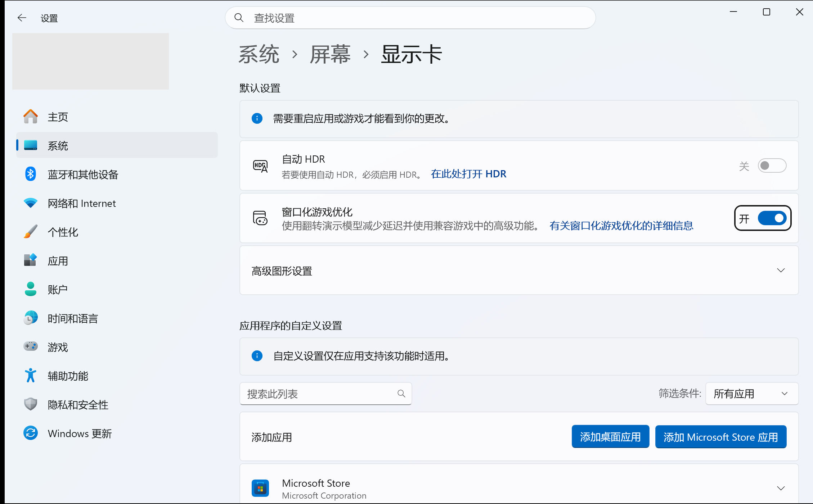The height and width of the screenshot is (504, 813).
Task: Open 有关窗口化游戏优化的详细信息 link
Action: tap(621, 226)
